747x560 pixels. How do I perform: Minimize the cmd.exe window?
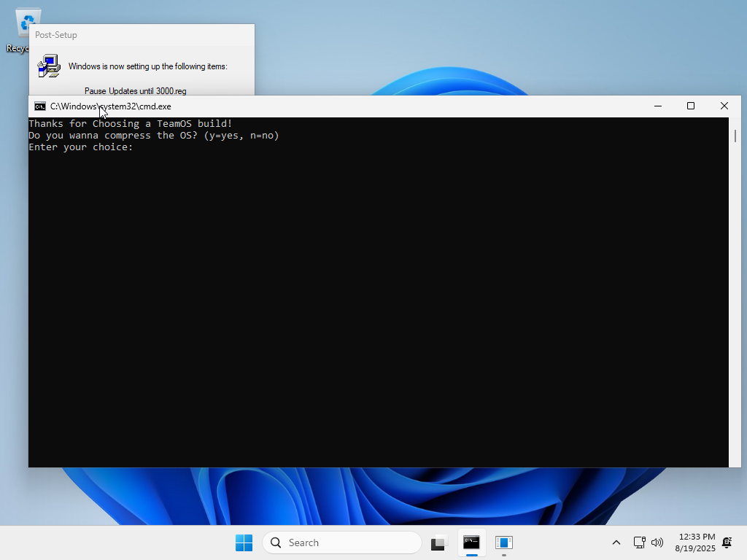point(658,106)
